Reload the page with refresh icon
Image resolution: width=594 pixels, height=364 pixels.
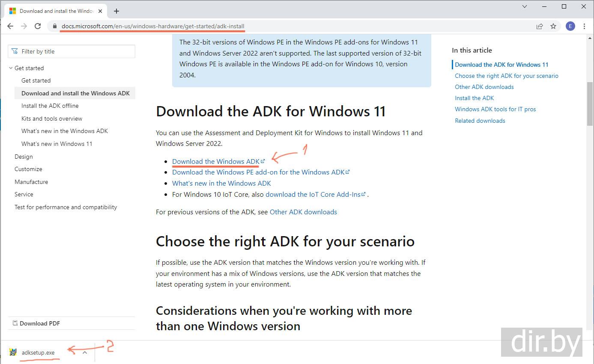tap(38, 26)
